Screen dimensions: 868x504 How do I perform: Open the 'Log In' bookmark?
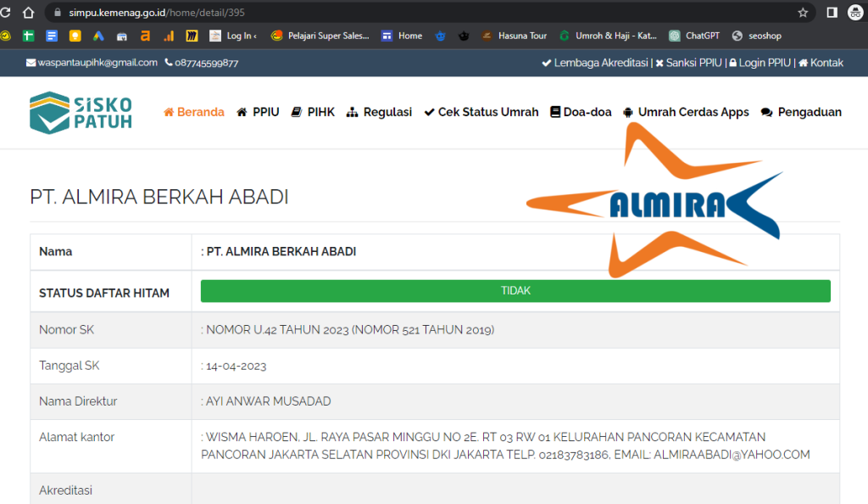pos(233,36)
